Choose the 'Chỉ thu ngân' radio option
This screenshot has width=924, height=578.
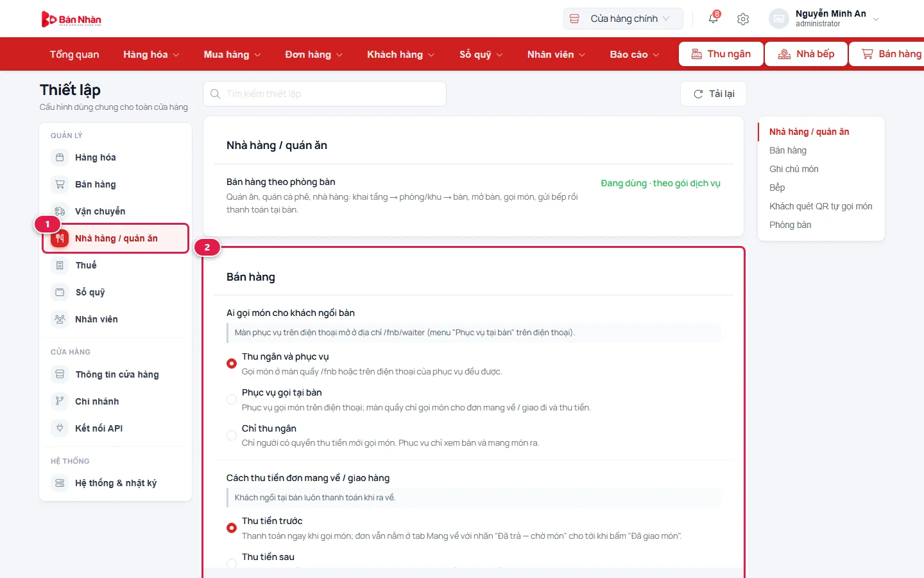232,435
